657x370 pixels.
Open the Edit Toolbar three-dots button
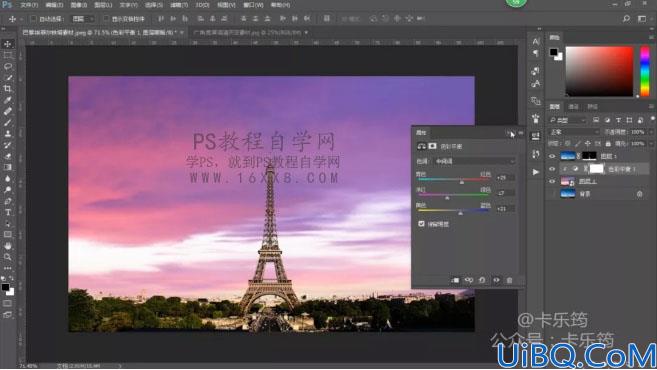[8, 268]
